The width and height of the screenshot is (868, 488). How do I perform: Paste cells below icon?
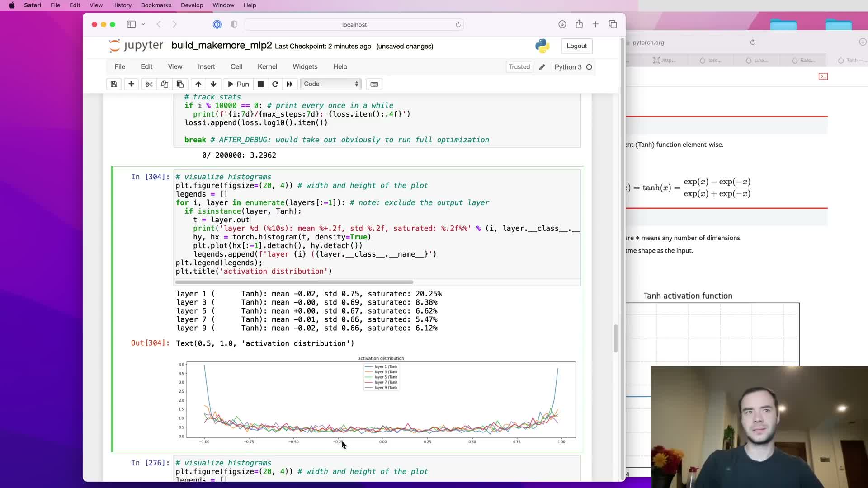tap(180, 84)
